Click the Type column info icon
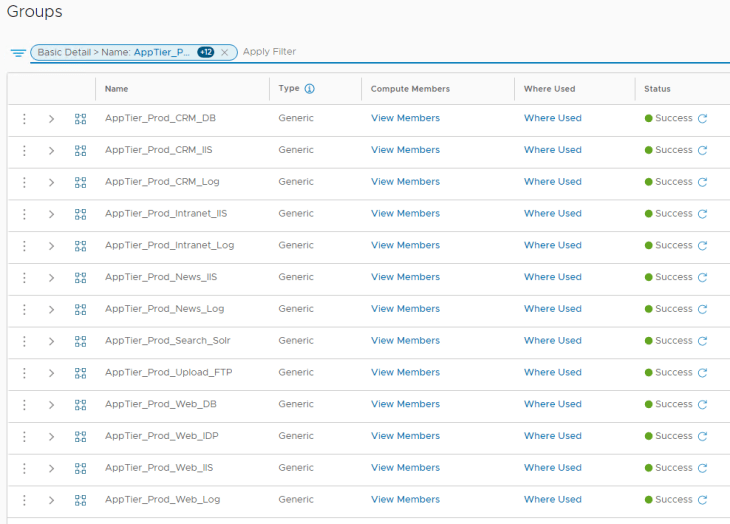 310,89
